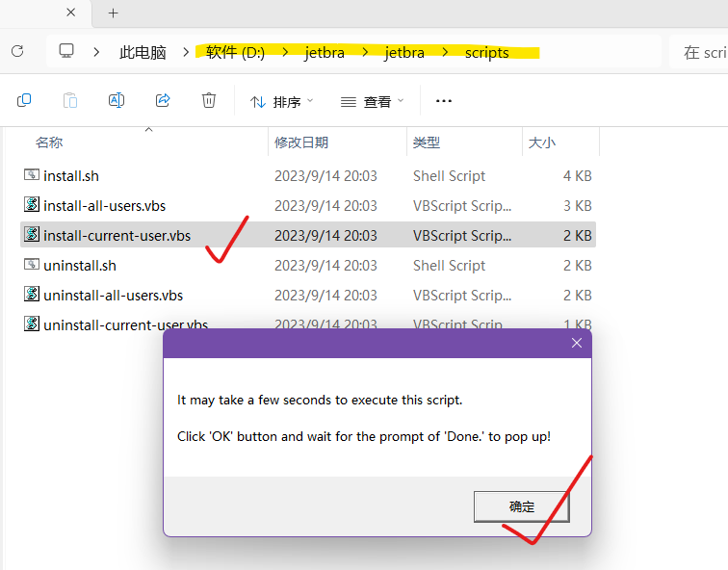Click the uninstall.sh file icon

pyautogui.click(x=32, y=265)
